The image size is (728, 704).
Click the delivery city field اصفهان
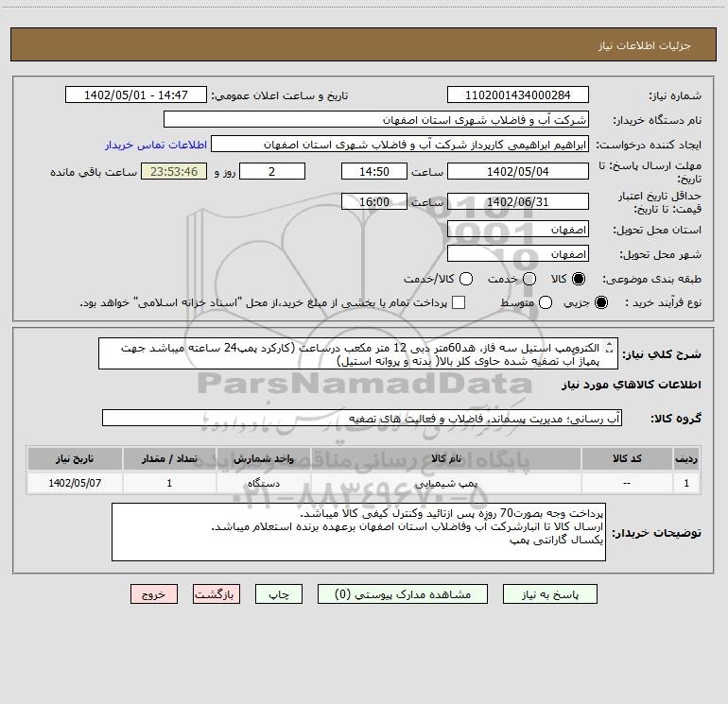tap(518, 253)
